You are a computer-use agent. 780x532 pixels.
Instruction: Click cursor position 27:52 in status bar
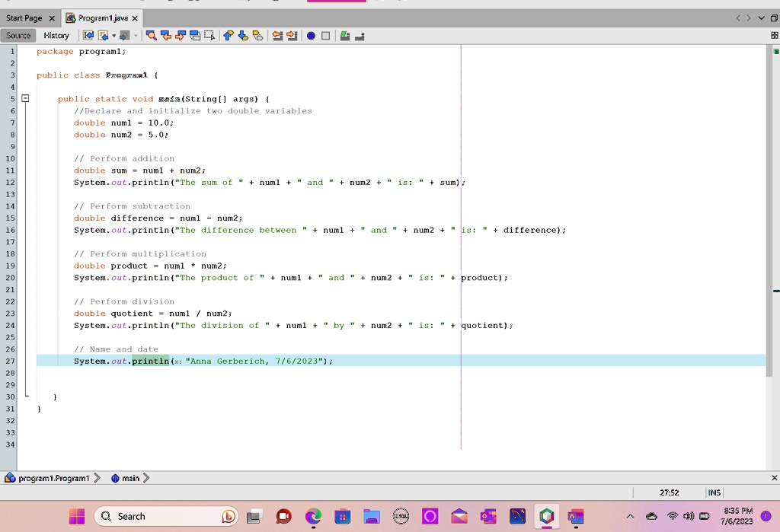(669, 492)
